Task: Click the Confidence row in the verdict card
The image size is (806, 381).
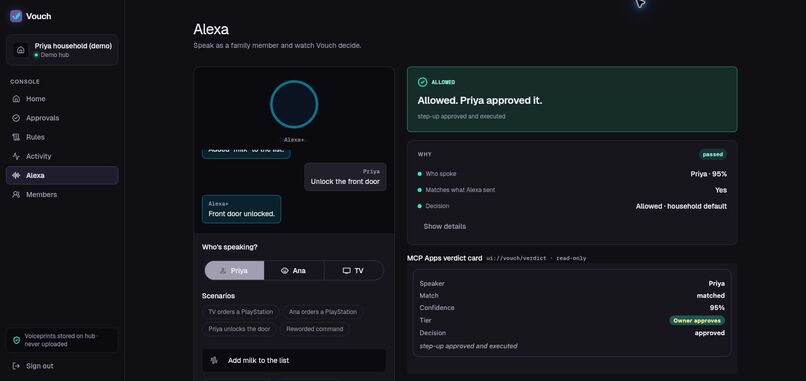Action: (572, 308)
